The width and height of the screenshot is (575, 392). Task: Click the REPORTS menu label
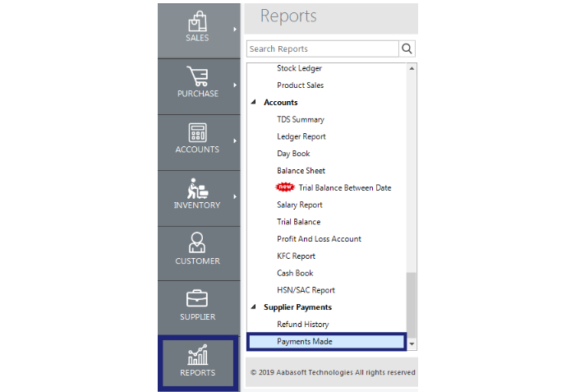[x=198, y=372]
